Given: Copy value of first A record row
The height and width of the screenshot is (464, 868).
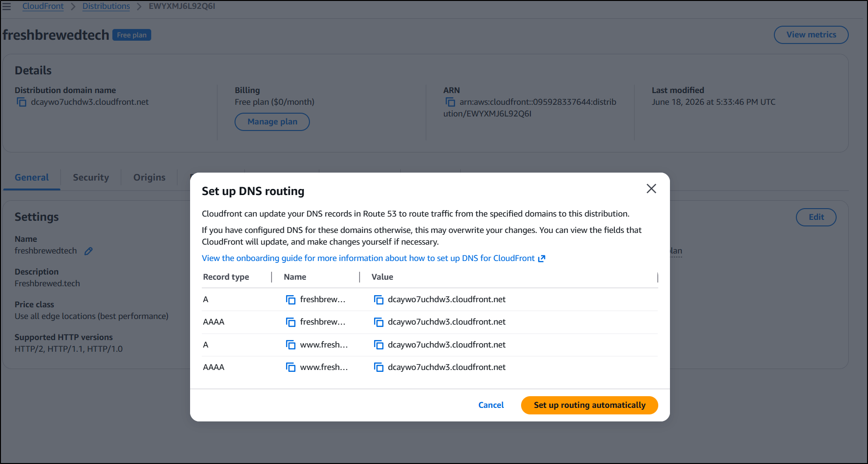Looking at the screenshot, I should 379,300.
